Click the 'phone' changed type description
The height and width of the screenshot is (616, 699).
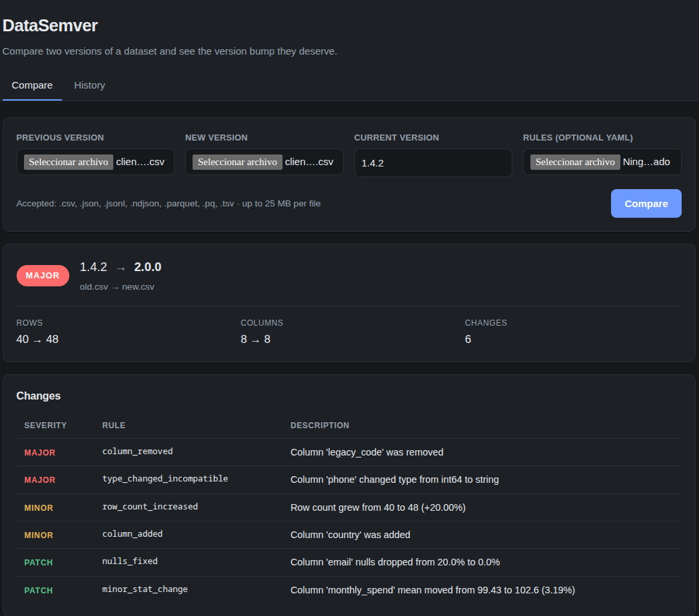pyautogui.click(x=394, y=479)
